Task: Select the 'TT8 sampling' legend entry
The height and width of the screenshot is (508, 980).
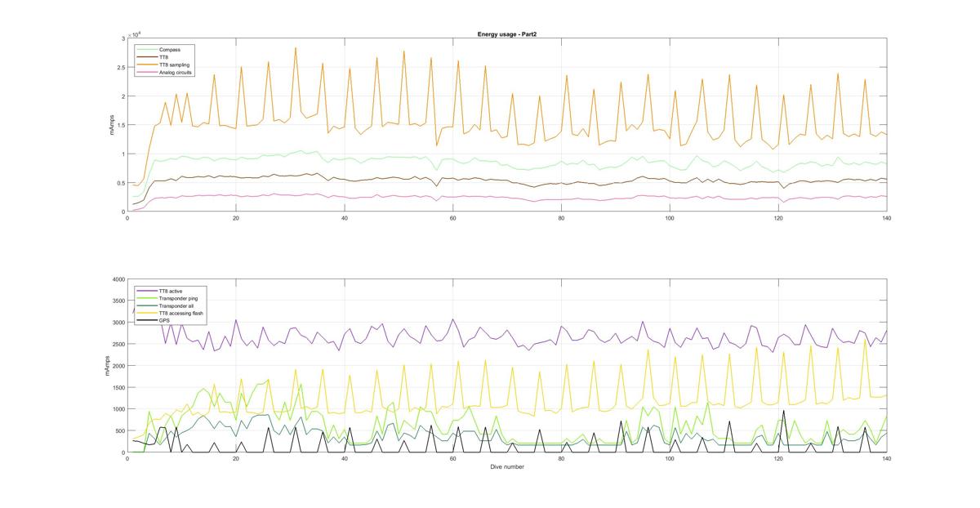Action: [x=174, y=65]
